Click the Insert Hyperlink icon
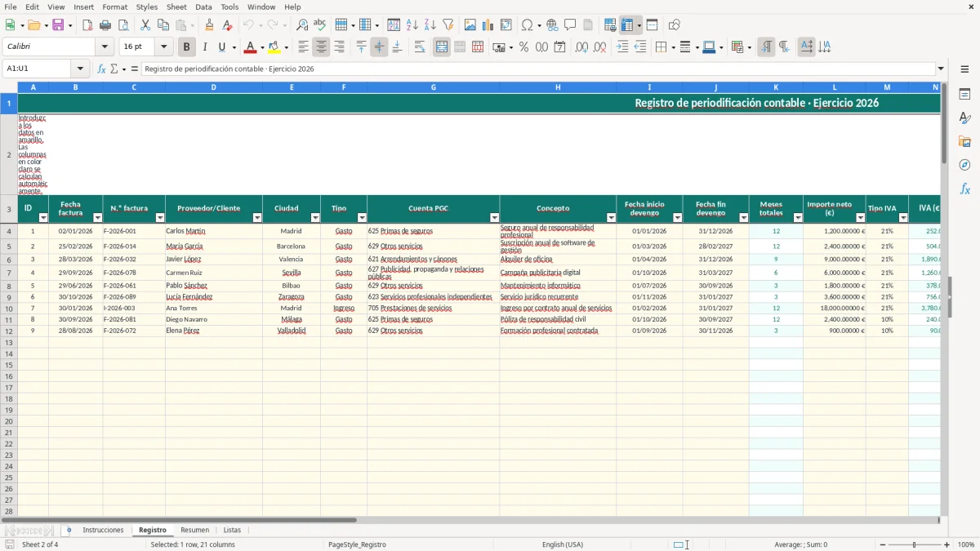The image size is (980, 551). click(552, 25)
